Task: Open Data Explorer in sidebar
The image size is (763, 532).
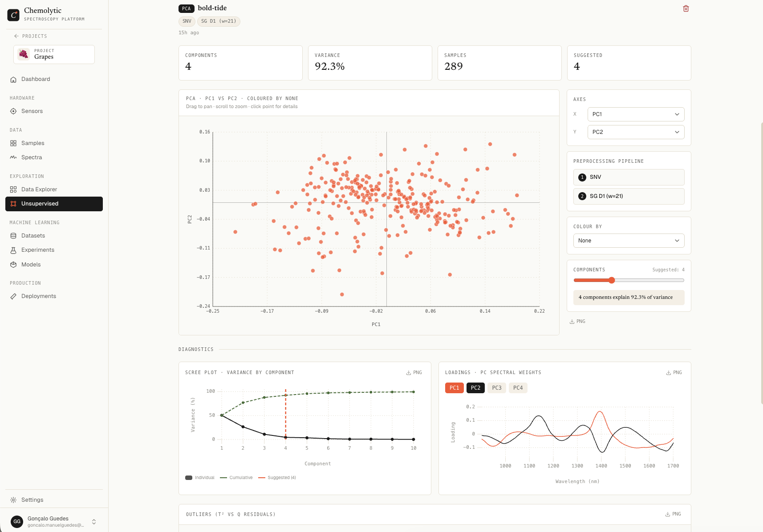Action: (x=54, y=189)
